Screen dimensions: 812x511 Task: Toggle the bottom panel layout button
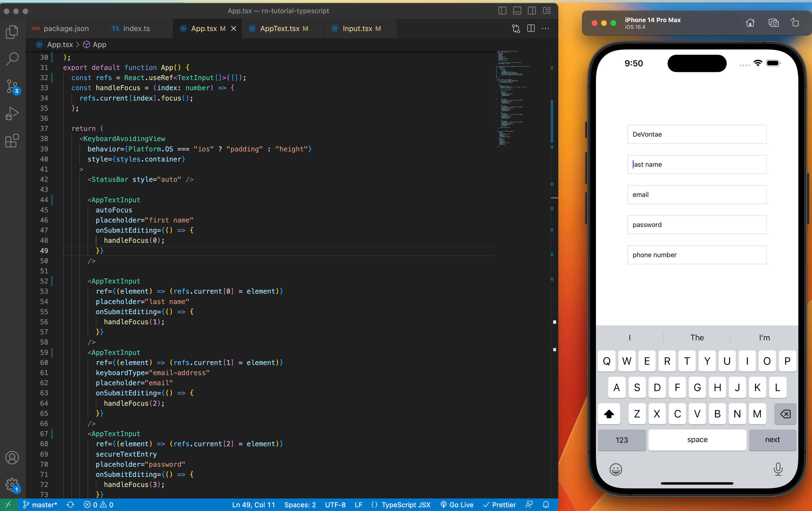pos(517,11)
